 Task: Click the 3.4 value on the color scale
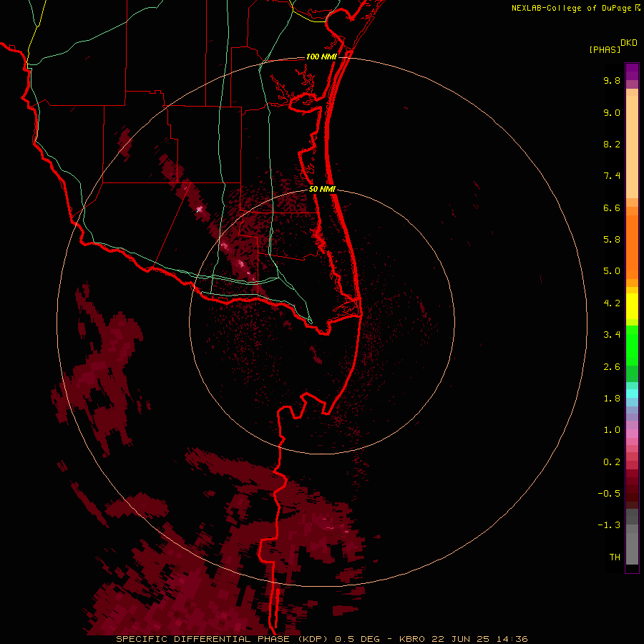pyautogui.click(x=612, y=335)
